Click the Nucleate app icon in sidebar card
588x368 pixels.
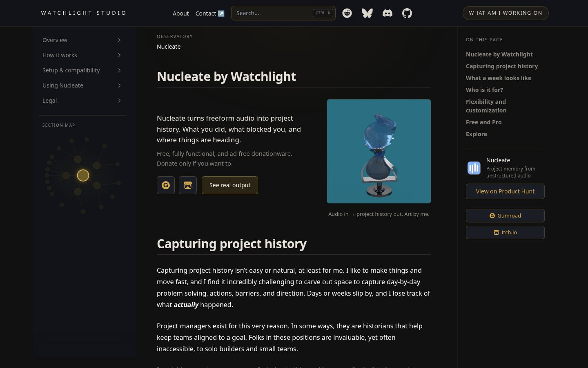(474, 168)
